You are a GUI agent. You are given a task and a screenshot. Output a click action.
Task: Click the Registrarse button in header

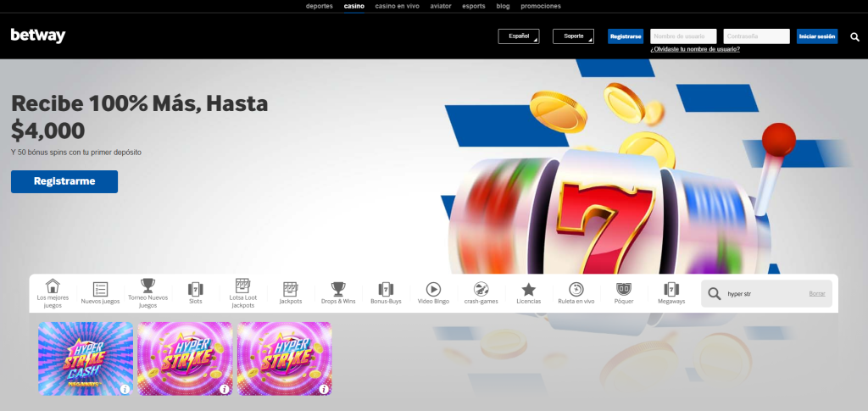(626, 36)
